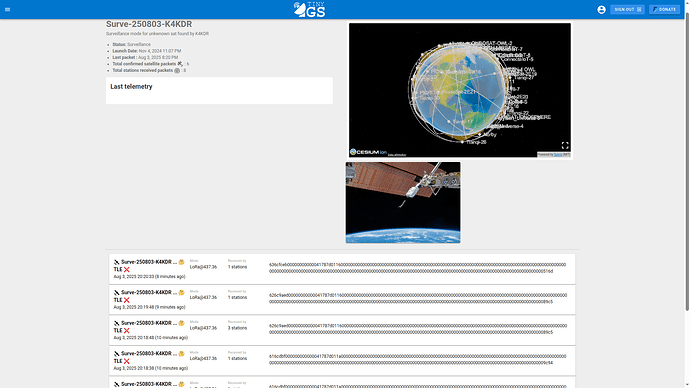Click the SIGN OUT button

627,9
